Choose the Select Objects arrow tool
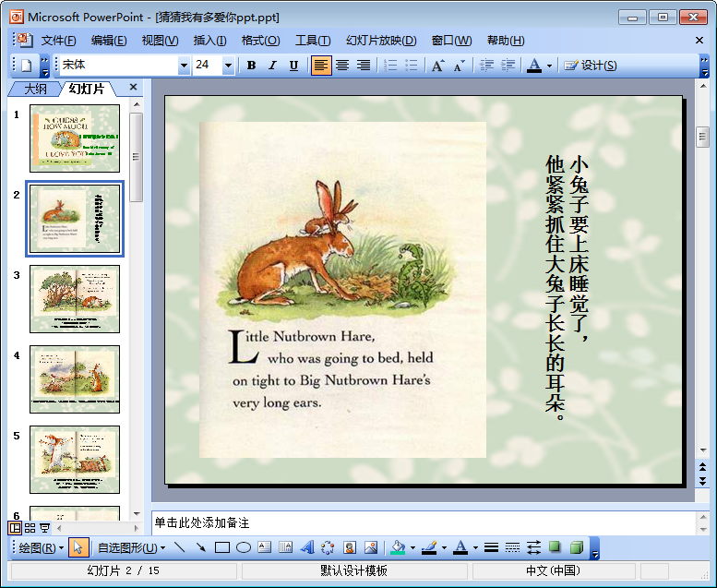 point(78,547)
